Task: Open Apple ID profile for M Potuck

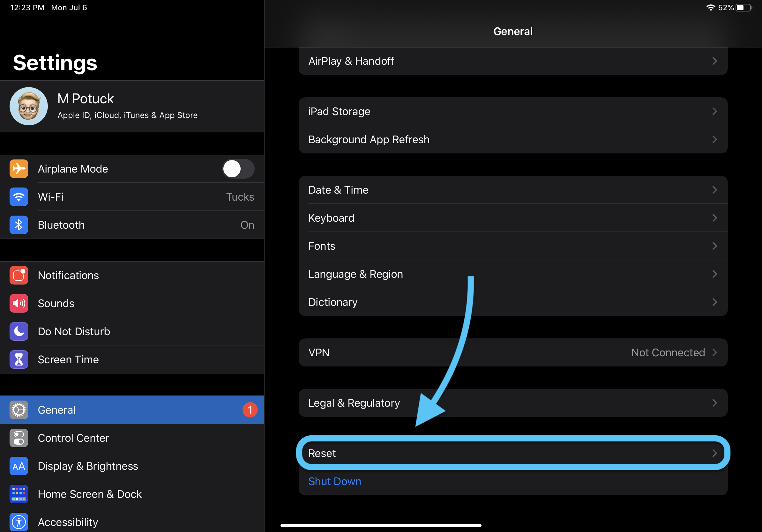Action: [x=128, y=106]
